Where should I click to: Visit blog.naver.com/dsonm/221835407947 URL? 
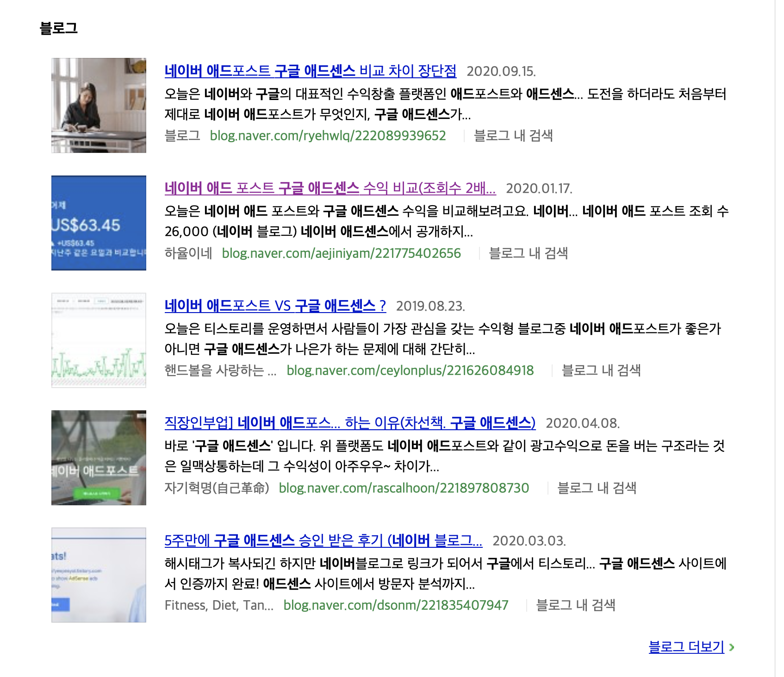coord(396,605)
